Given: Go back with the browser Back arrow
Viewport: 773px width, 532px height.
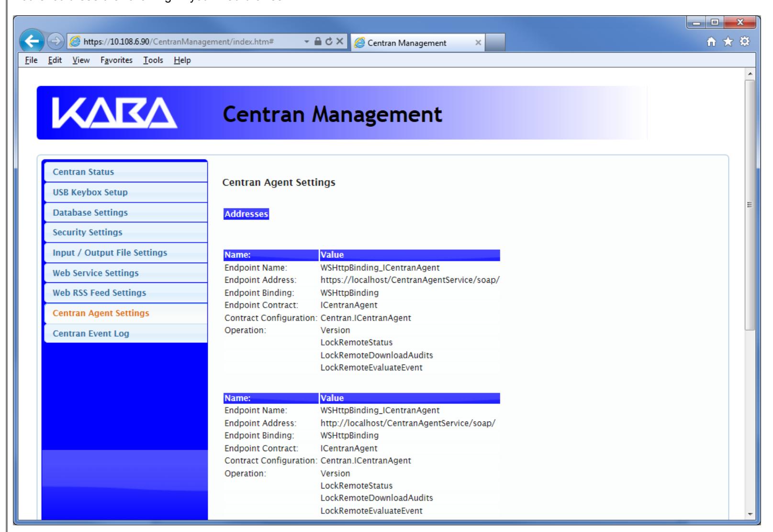Looking at the screenshot, I should (x=32, y=42).
